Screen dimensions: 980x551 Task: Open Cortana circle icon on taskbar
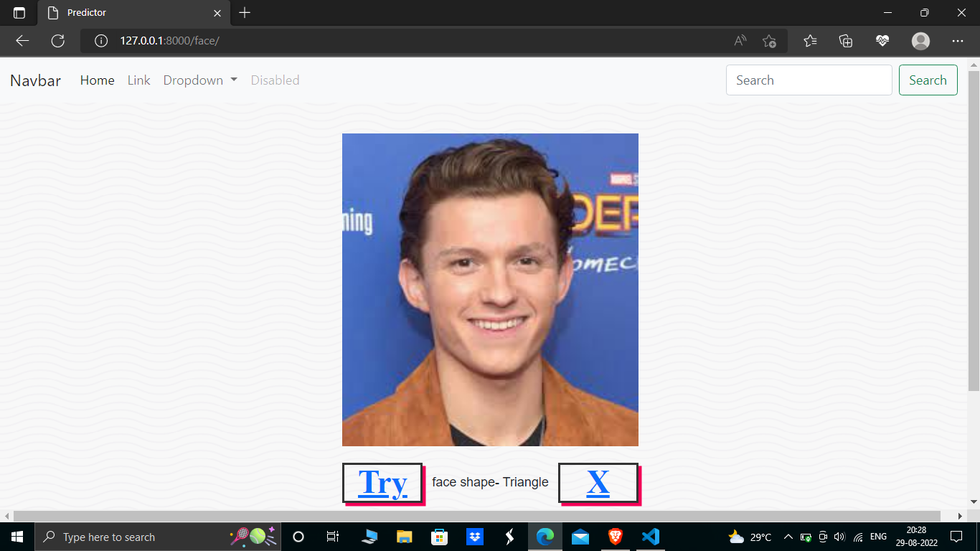(x=299, y=537)
